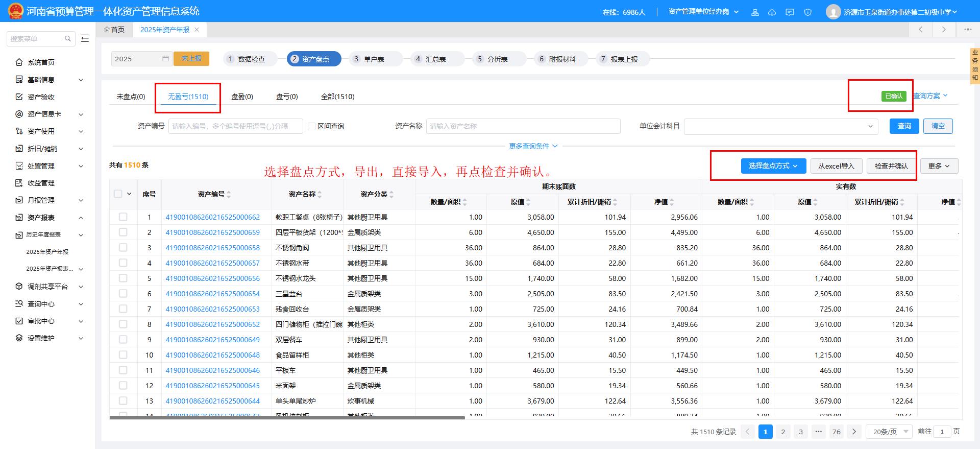Open the calendar icon beside 2025

pos(165,59)
